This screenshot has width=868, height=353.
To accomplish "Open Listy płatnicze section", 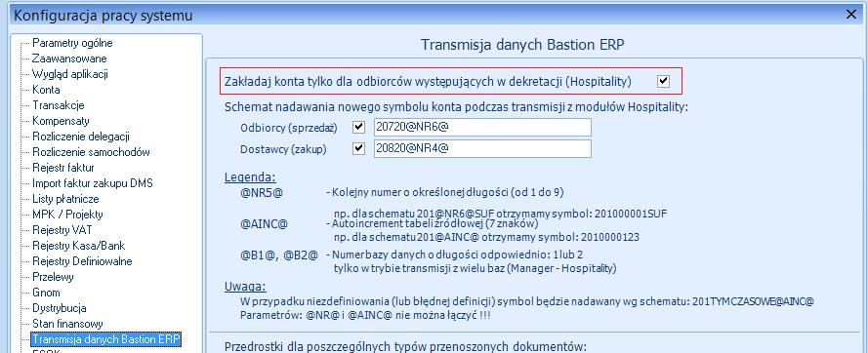I will coord(65,199).
